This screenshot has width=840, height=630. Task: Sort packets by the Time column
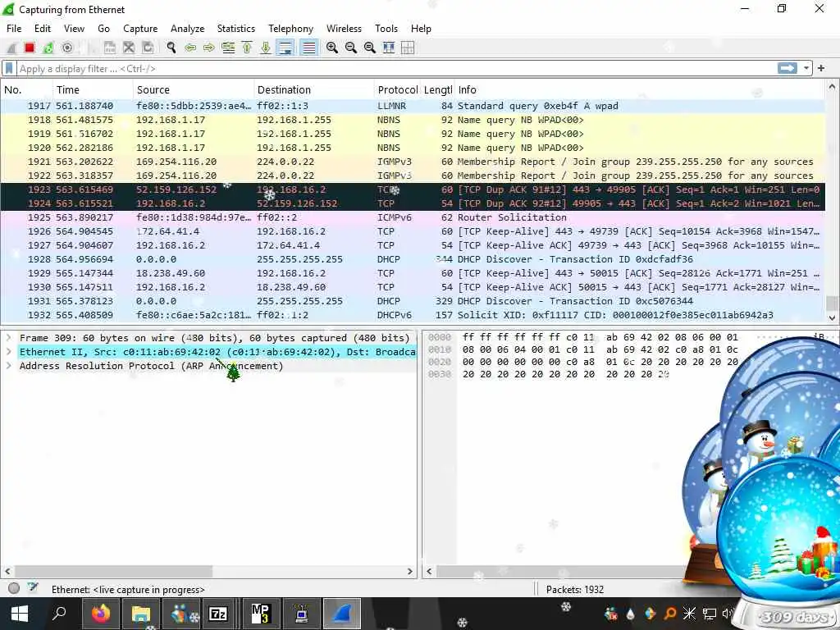(x=93, y=90)
